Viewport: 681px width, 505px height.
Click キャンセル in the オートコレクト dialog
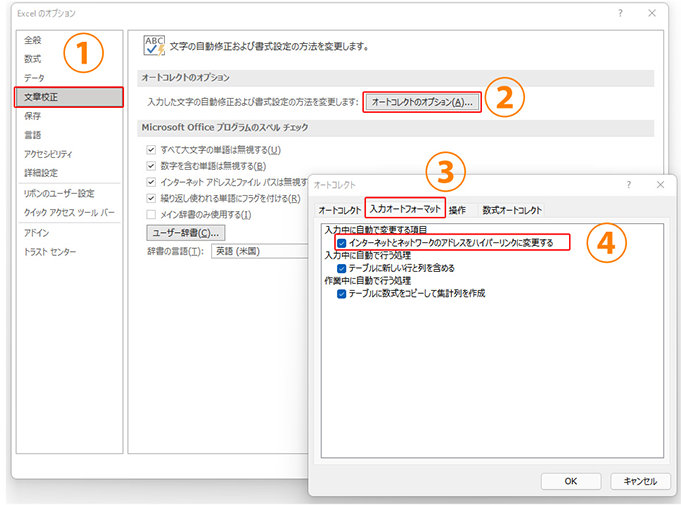tap(640, 481)
